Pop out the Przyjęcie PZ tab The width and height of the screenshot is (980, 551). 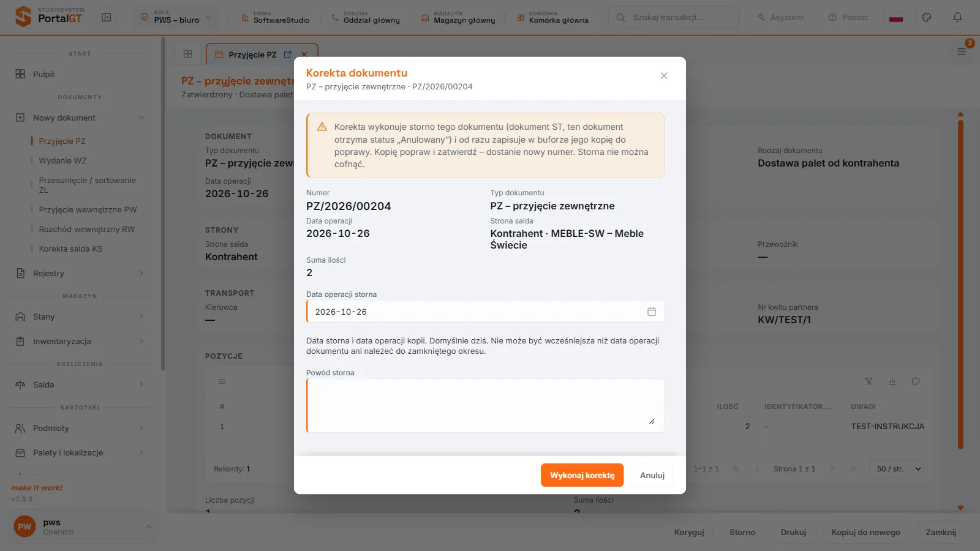(x=288, y=54)
